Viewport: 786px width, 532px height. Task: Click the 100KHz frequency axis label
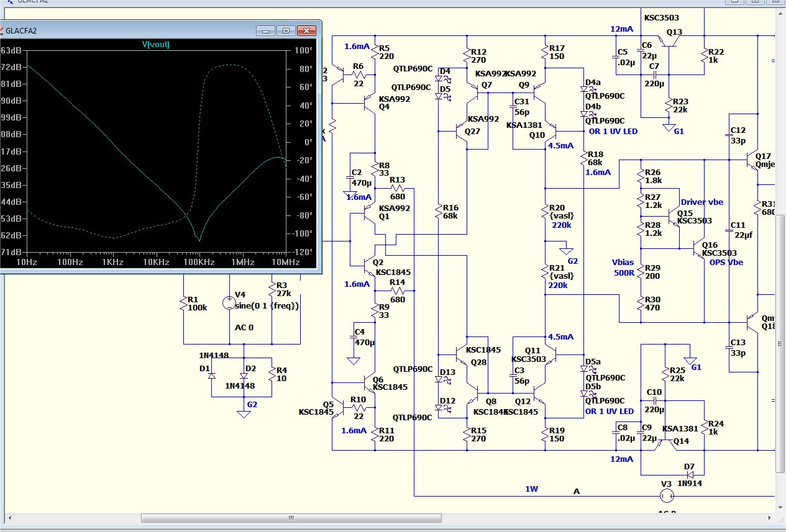click(199, 263)
